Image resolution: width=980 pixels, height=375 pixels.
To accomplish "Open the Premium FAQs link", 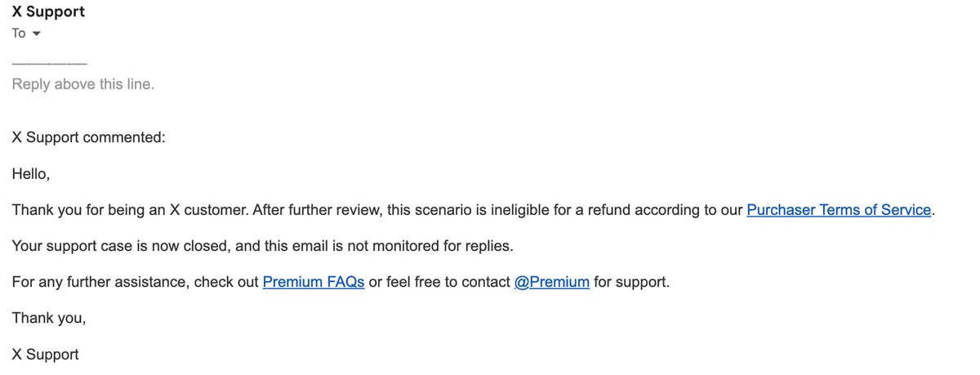I will click(314, 282).
